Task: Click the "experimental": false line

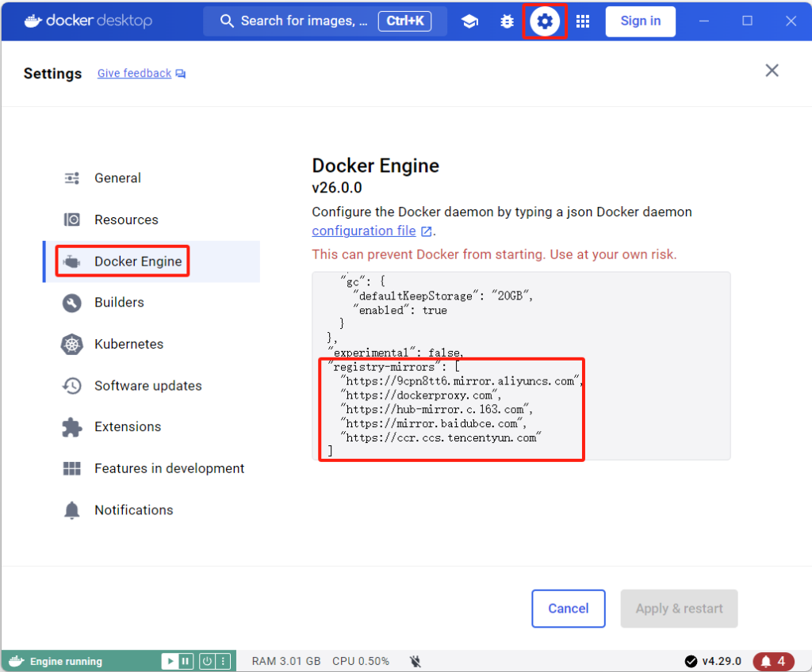Action: coord(396,353)
